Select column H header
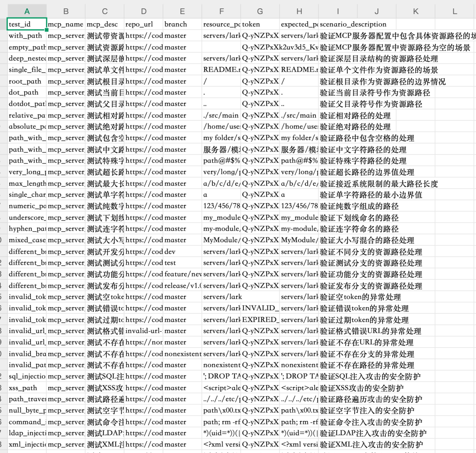476x453 pixels. [299, 11]
